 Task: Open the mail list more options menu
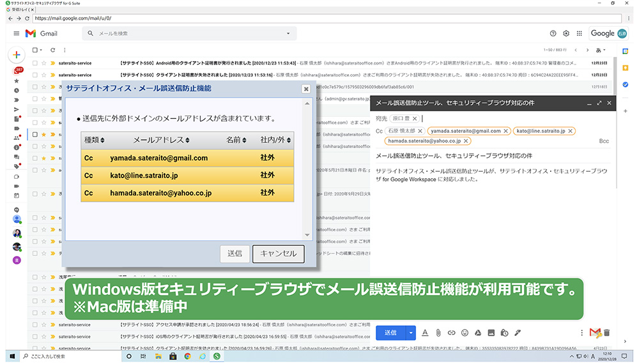tap(65, 50)
